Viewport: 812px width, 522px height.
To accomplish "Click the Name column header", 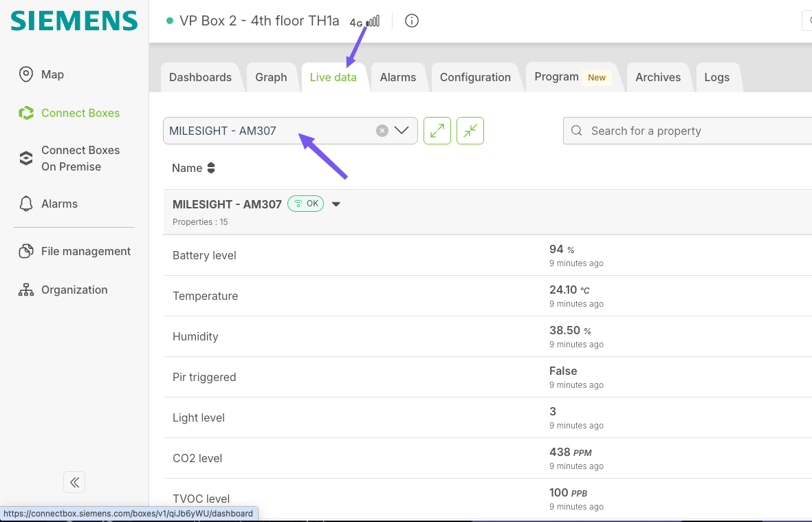I will 187,168.
